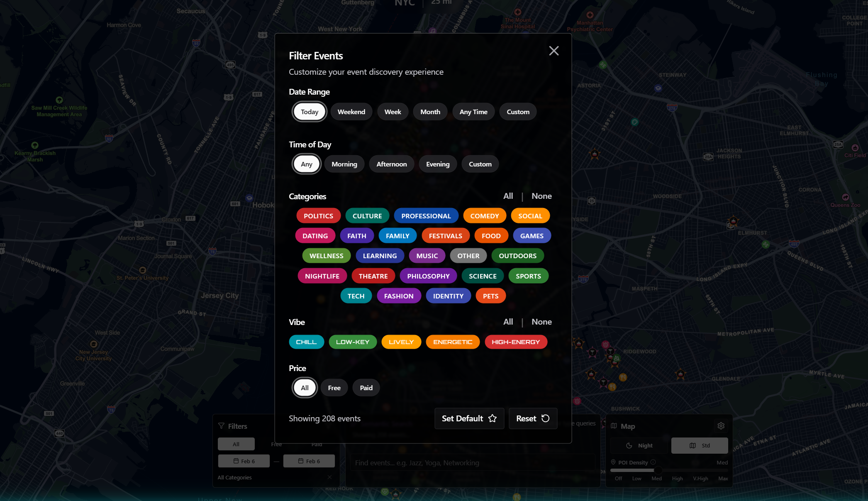
Task: Select the Weekend date range option
Action: (351, 112)
